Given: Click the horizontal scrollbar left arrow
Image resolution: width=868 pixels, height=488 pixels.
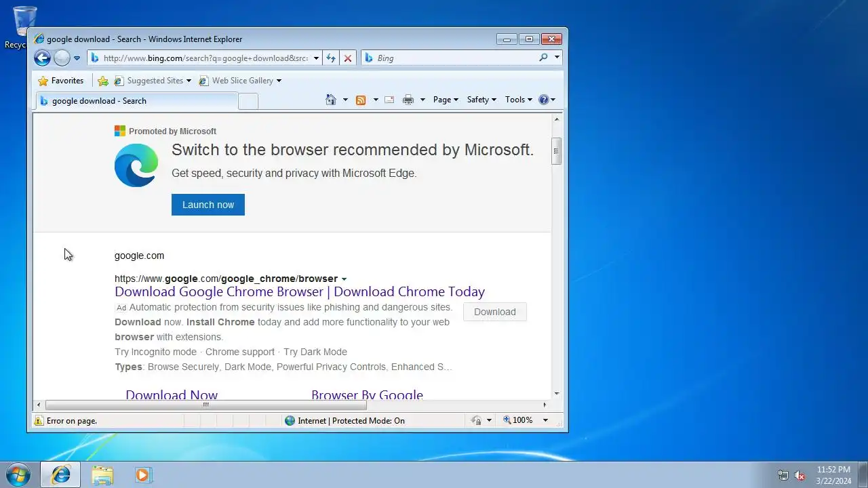Looking at the screenshot, I should coord(39,405).
